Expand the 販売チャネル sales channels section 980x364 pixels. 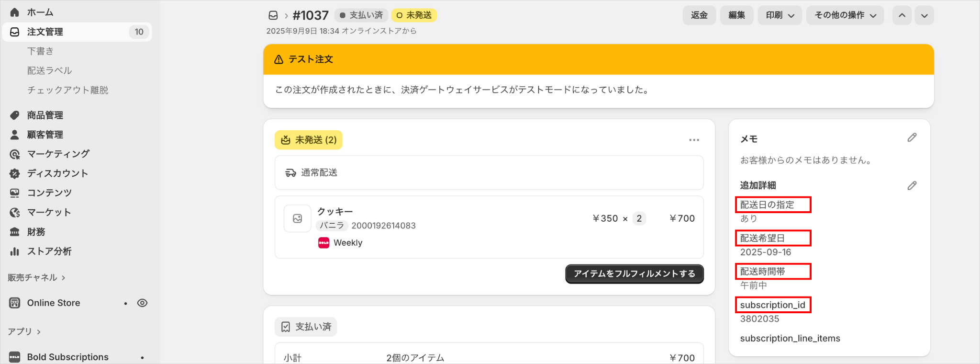pos(36,277)
